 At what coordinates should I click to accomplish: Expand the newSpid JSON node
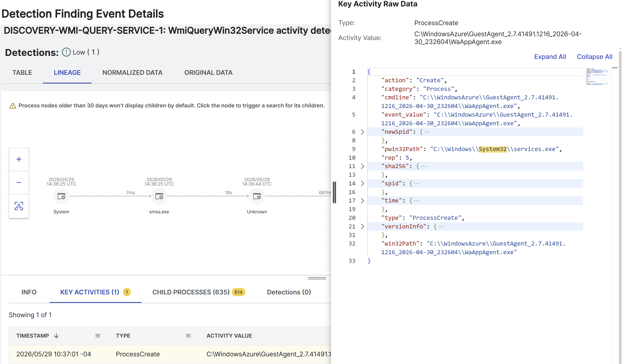point(362,132)
